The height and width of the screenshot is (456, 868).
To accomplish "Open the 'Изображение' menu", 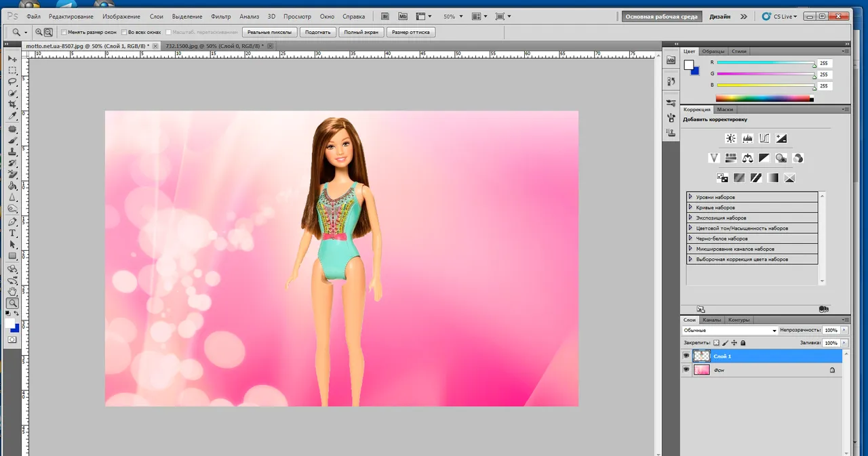I will (123, 16).
